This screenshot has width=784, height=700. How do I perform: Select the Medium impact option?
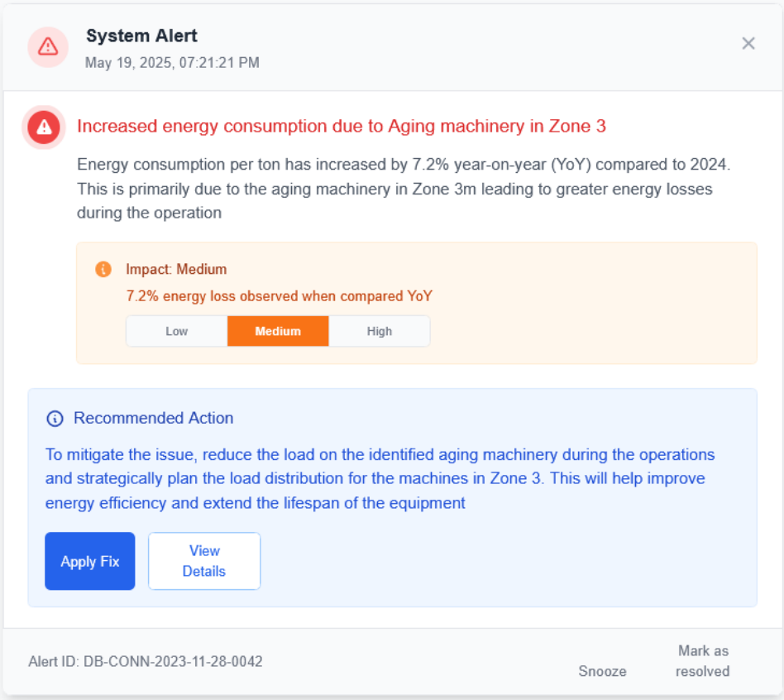278,331
